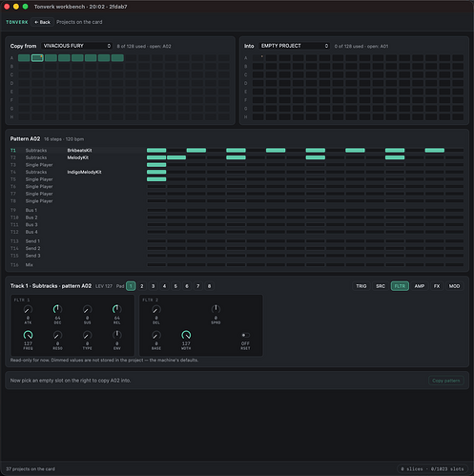The image size is (474, 476).
Task: Select track T7 Single Player
Action: click(237, 194)
